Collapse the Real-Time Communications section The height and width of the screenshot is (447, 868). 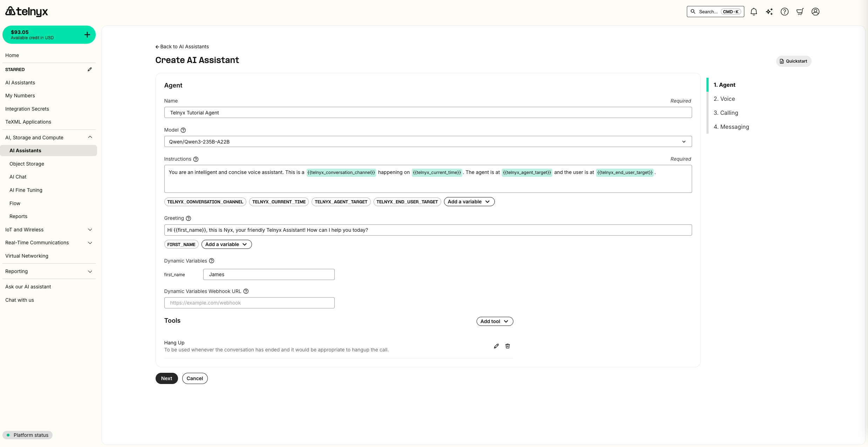click(x=90, y=243)
